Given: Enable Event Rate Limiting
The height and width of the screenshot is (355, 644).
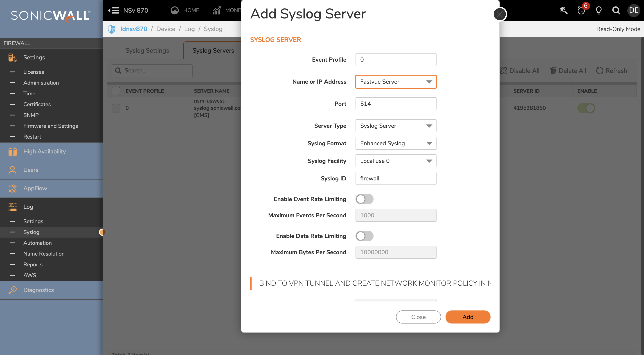Looking at the screenshot, I should [x=365, y=199].
